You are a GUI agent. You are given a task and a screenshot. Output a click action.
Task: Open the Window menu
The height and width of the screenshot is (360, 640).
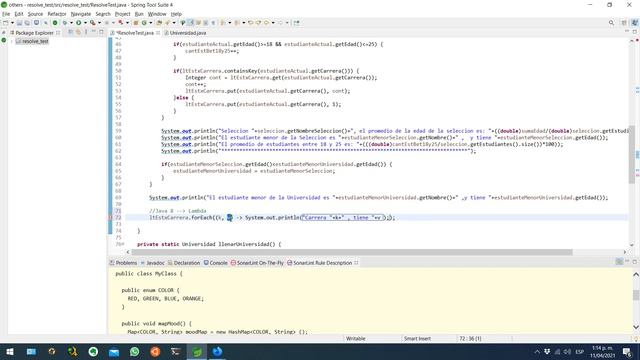157,14
